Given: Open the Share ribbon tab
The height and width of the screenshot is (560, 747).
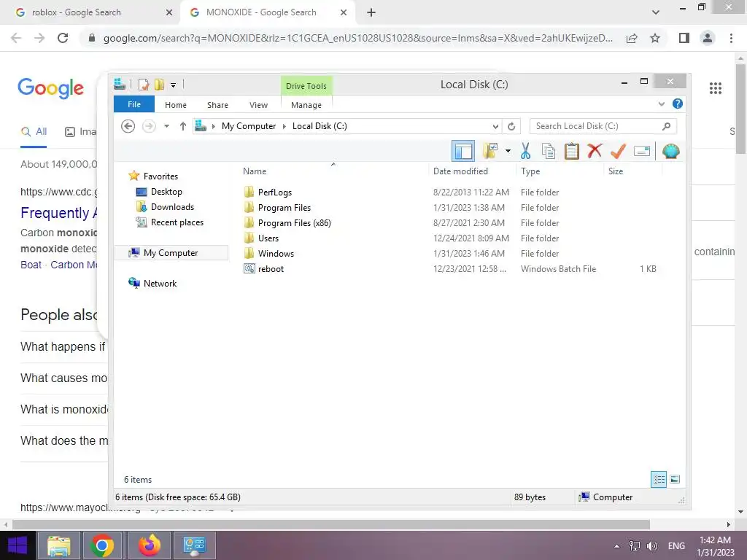Looking at the screenshot, I should 217,105.
